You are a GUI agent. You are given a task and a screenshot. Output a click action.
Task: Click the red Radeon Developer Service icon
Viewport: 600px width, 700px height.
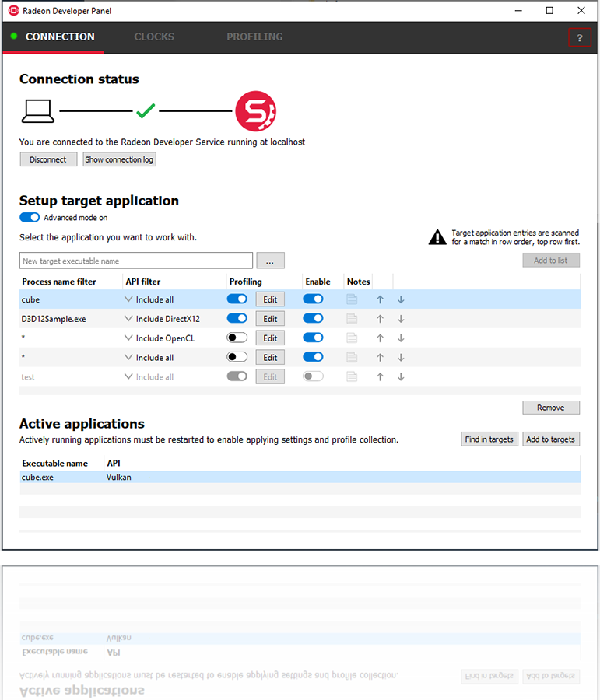point(256,112)
